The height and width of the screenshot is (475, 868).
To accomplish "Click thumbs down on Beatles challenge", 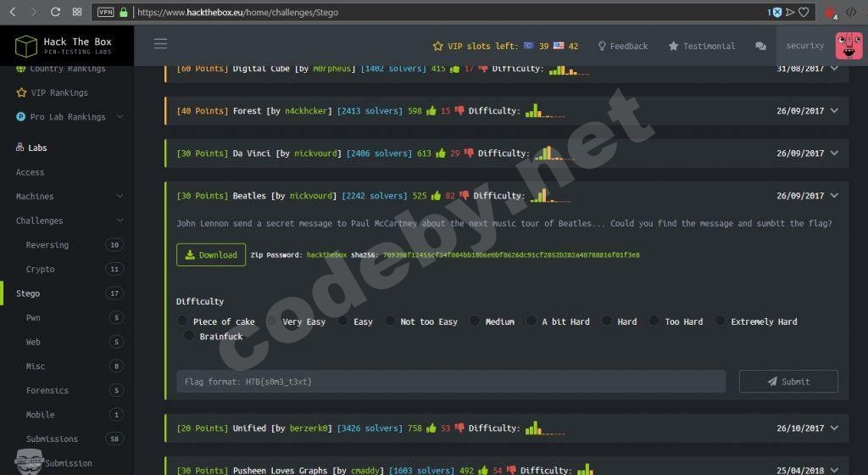I will tap(464, 195).
